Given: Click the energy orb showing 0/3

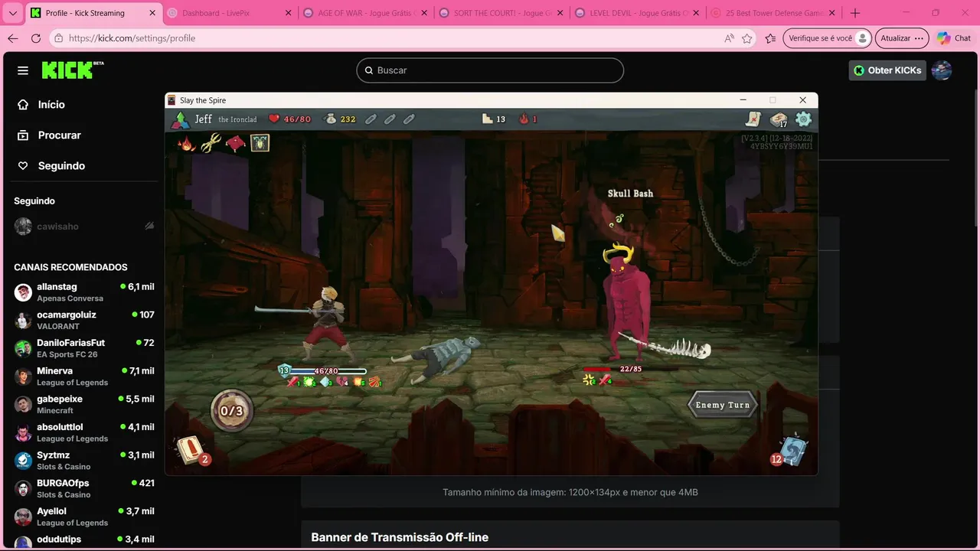Looking at the screenshot, I should tap(231, 411).
